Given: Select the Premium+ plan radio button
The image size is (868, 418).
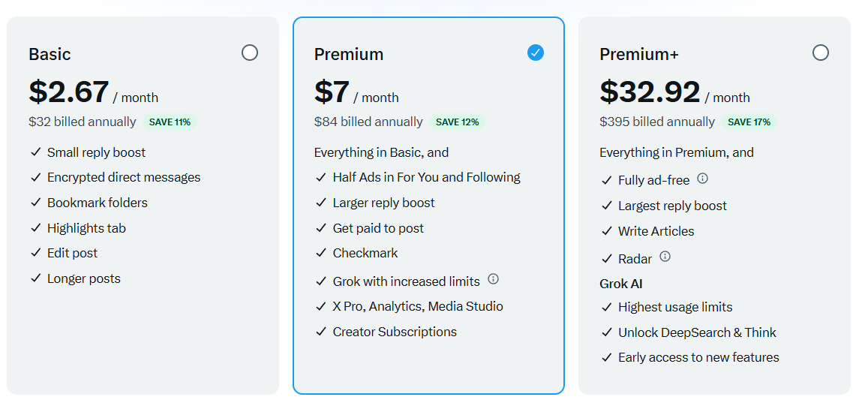Looking at the screenshot, I should coord(821,53).
